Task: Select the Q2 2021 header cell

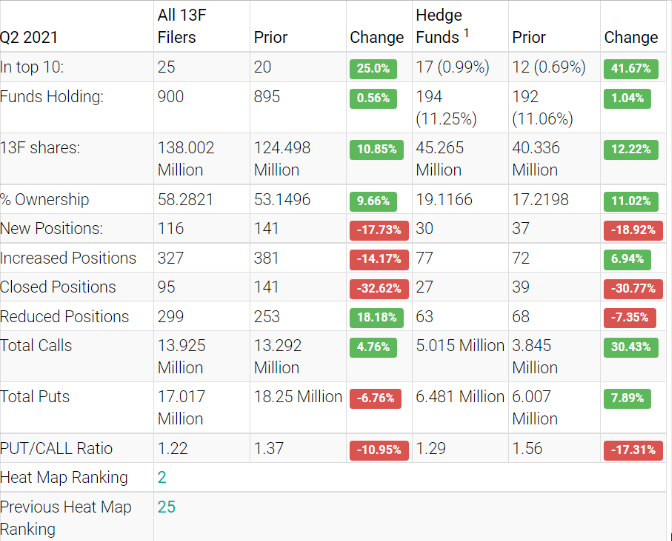Action: tap(29, 38)
